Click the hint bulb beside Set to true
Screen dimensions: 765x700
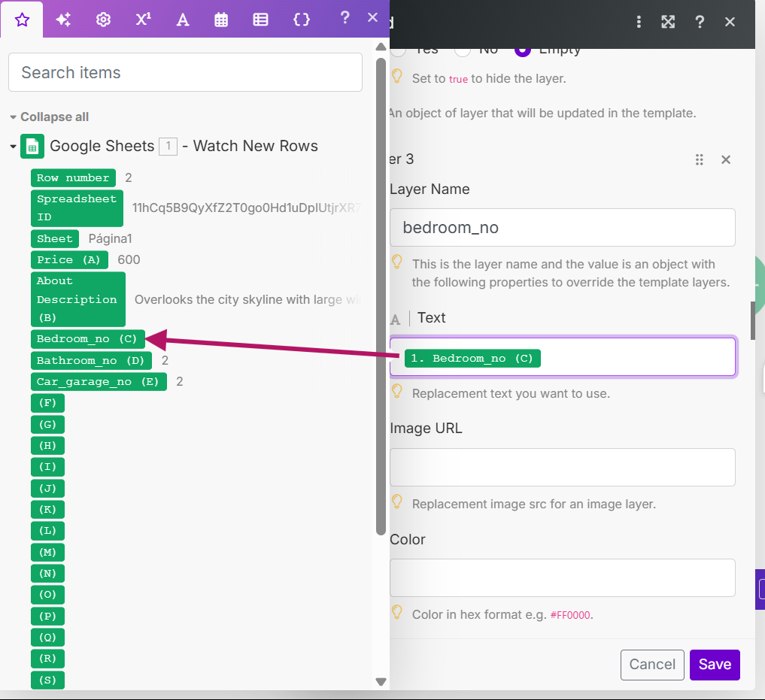[x=397, y=76]
